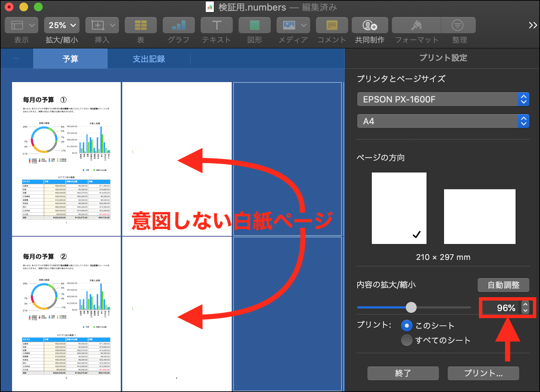Click the Format (フォーマット) brush icon
This screenshot has width=540, height=392.
point(416,25)
